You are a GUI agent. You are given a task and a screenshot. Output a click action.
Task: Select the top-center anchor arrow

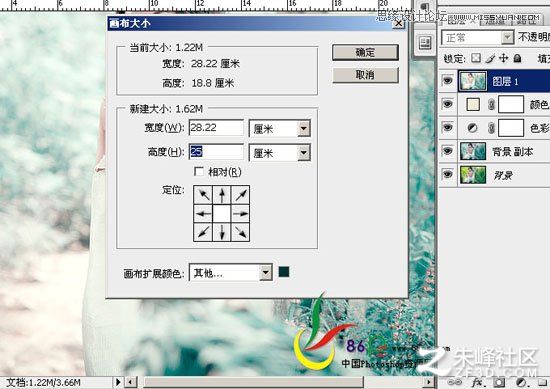tap(222, 195)
